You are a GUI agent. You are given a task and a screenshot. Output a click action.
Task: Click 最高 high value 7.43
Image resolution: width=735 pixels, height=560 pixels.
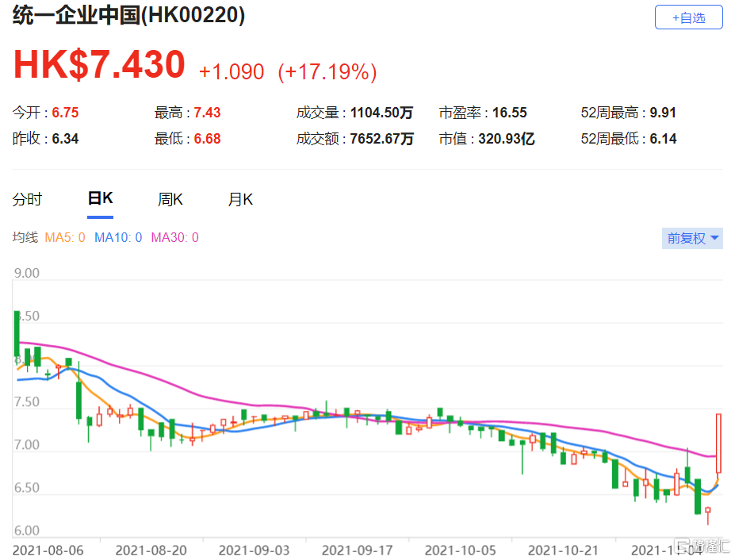(x=207, y=113)
